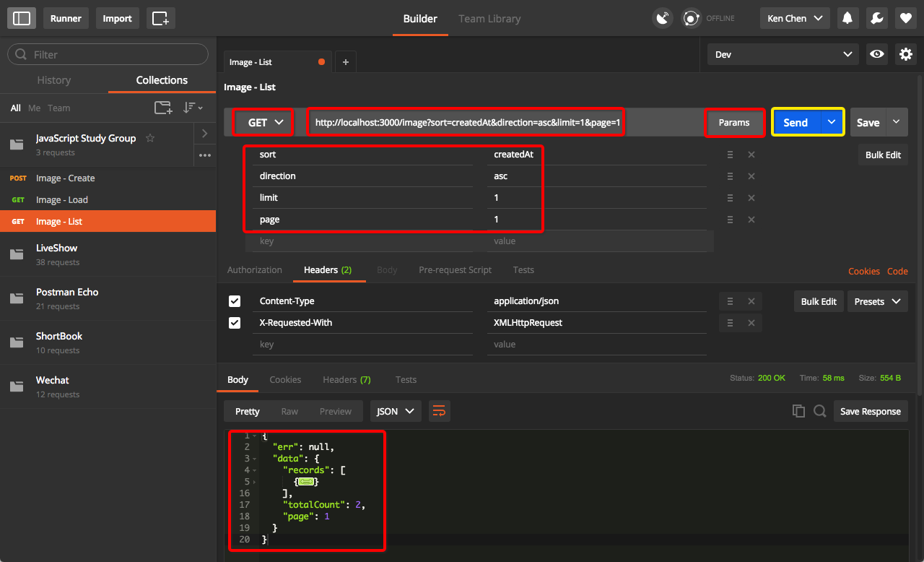
Task: View response Headers (7) tab
Action: coord(346,380)
